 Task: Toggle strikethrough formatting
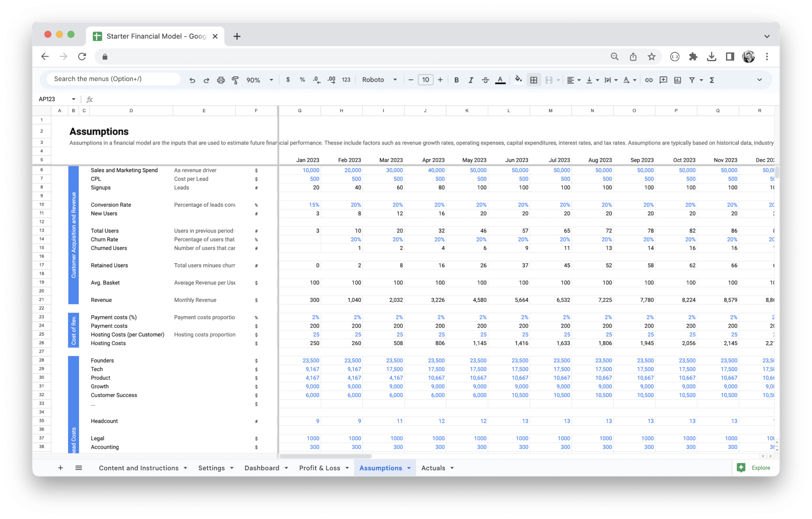pos(485,80)
